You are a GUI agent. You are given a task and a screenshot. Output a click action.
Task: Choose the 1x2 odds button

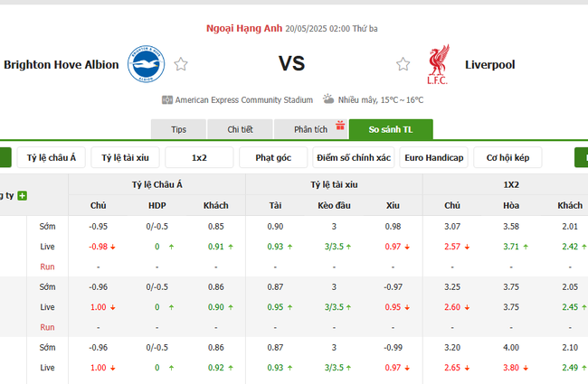[x=199, y=158]
